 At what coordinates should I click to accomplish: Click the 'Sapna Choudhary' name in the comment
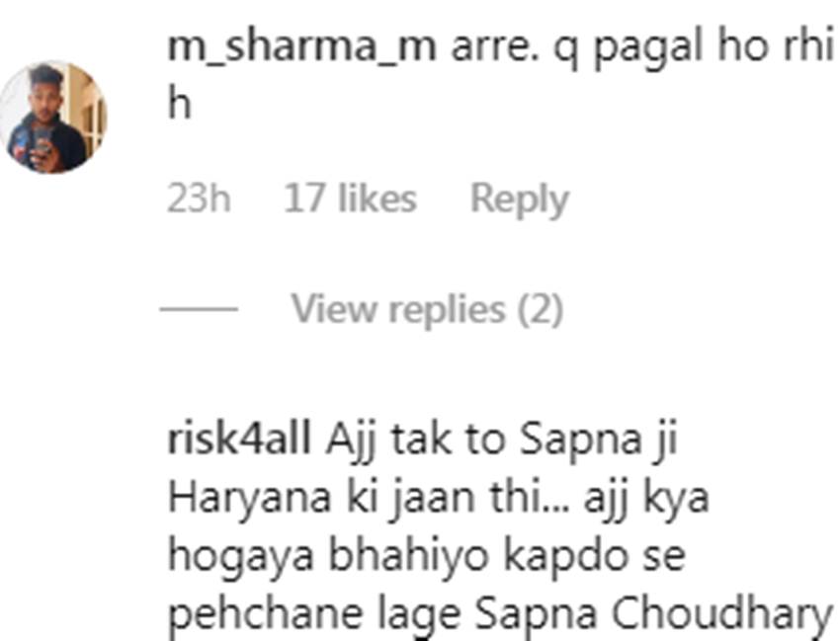654,614
